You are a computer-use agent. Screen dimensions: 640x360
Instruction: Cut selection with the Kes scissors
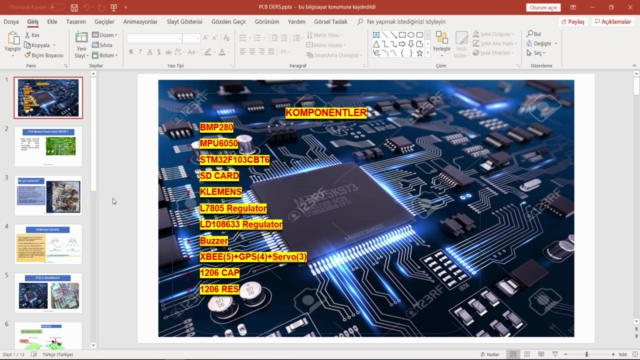point(32,35)
